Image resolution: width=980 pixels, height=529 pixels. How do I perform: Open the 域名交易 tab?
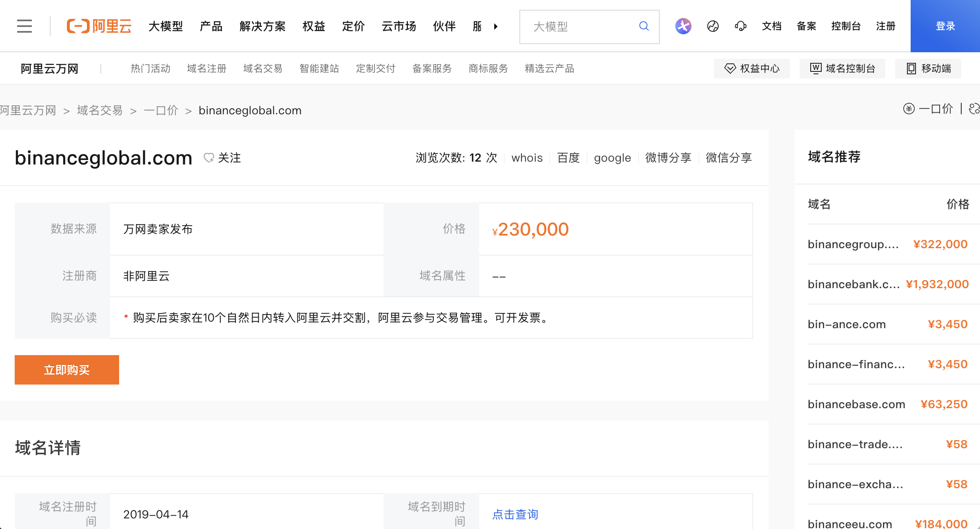pos(263,68)
